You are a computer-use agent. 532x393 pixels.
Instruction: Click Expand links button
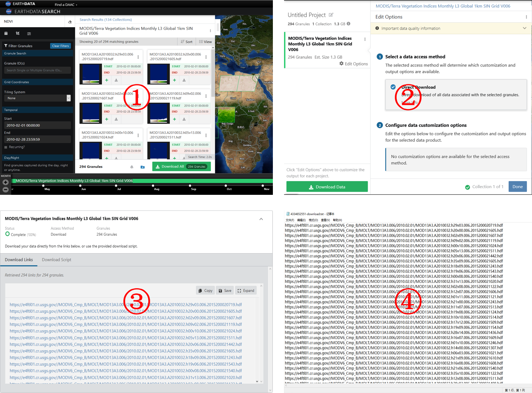coord(246,290)
